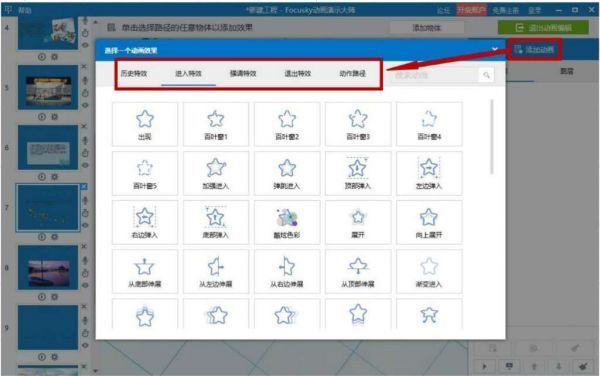Image resolution: width=600 pixels, height=376 pixels.
Task: Toggle eye visibility for slide 8
Action: [85, 285]
